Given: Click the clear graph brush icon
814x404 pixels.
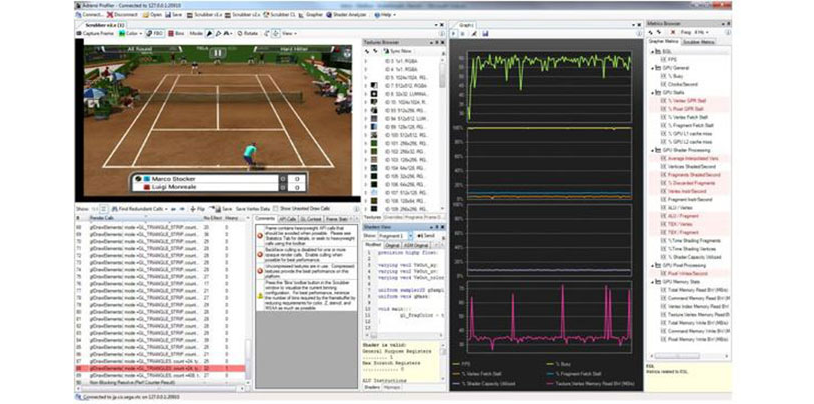Looking at the screenshot, I should pyautogui.click(x=473, y=33).
